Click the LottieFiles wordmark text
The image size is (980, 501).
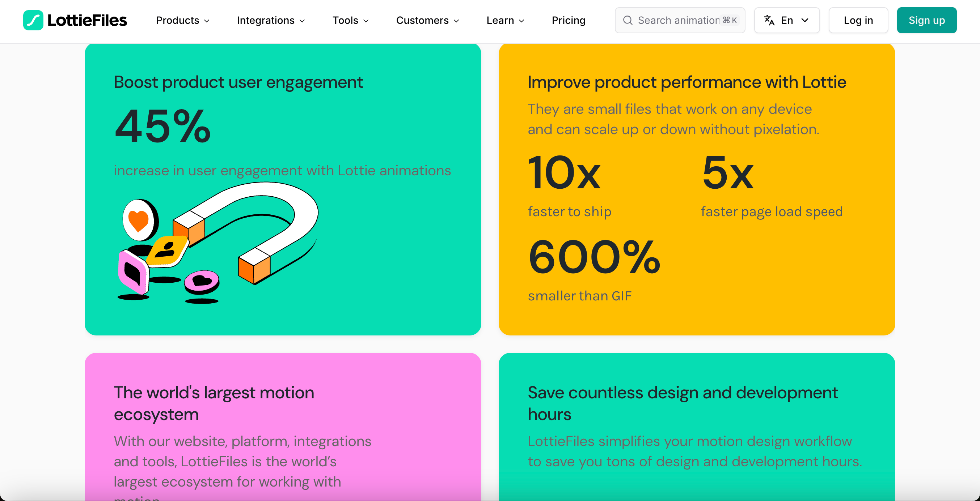(87, 20)
